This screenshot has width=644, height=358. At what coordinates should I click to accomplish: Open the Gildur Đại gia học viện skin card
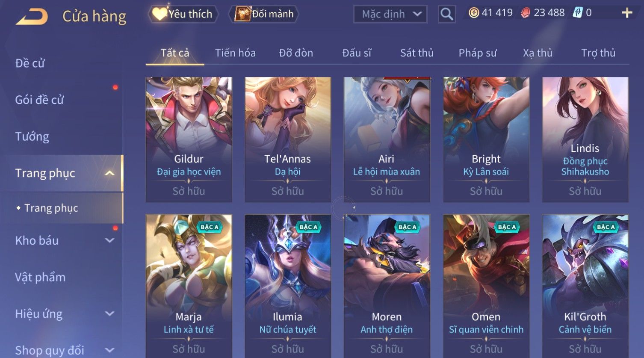pos(189,139)
